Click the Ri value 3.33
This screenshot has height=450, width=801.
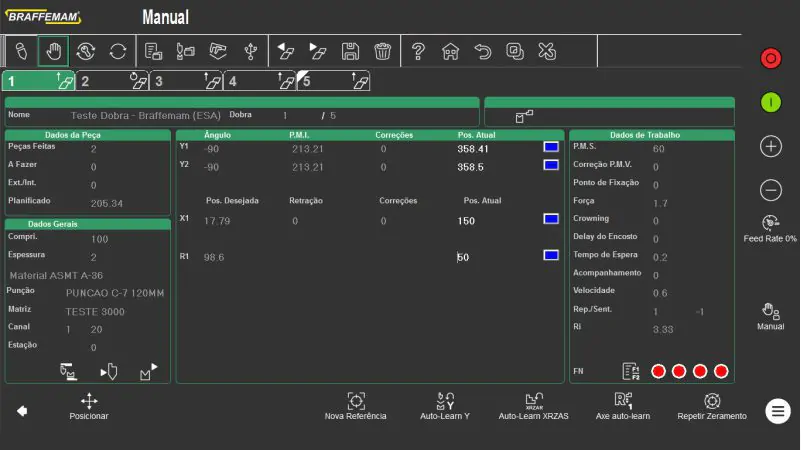click(663, 329)
